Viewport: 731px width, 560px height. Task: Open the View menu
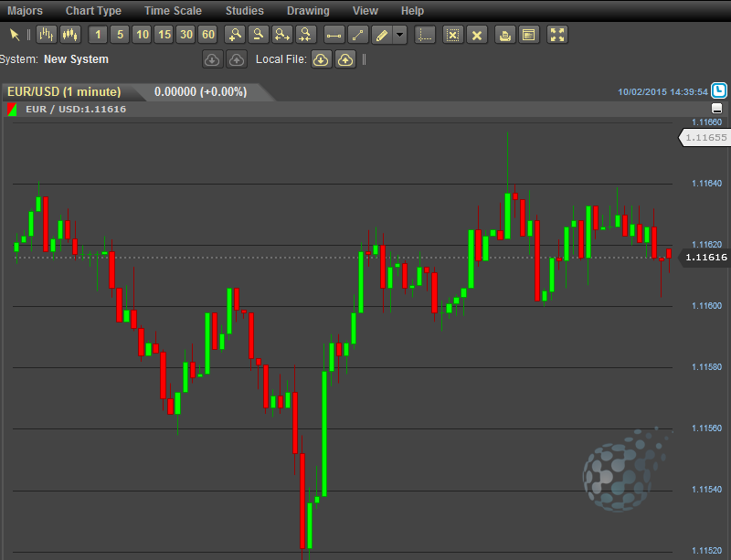(x=365, y=11)
